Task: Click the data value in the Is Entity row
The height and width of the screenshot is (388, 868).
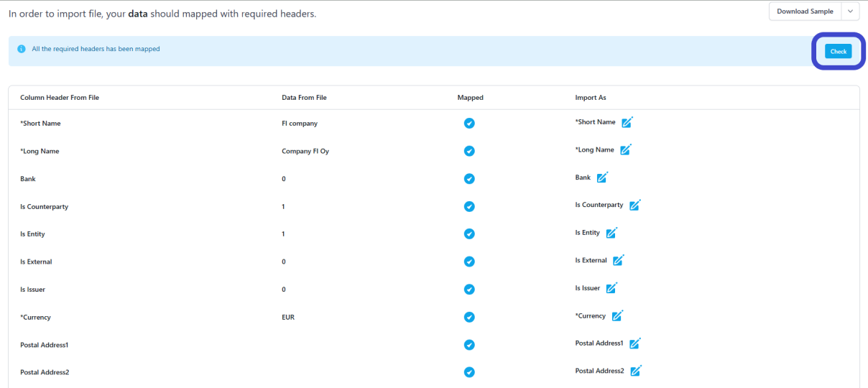Action: tap(284, 234)
